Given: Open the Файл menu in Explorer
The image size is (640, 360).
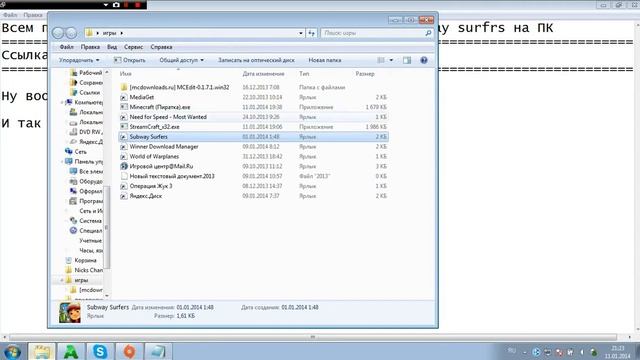Looking at the screenshot, I should tap(67, 47).
